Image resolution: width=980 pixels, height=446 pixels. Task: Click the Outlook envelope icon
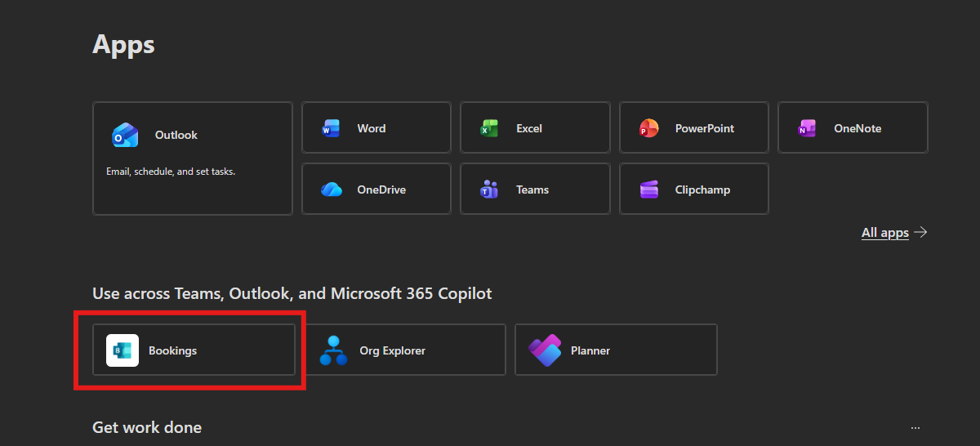[x=125, y=135]
